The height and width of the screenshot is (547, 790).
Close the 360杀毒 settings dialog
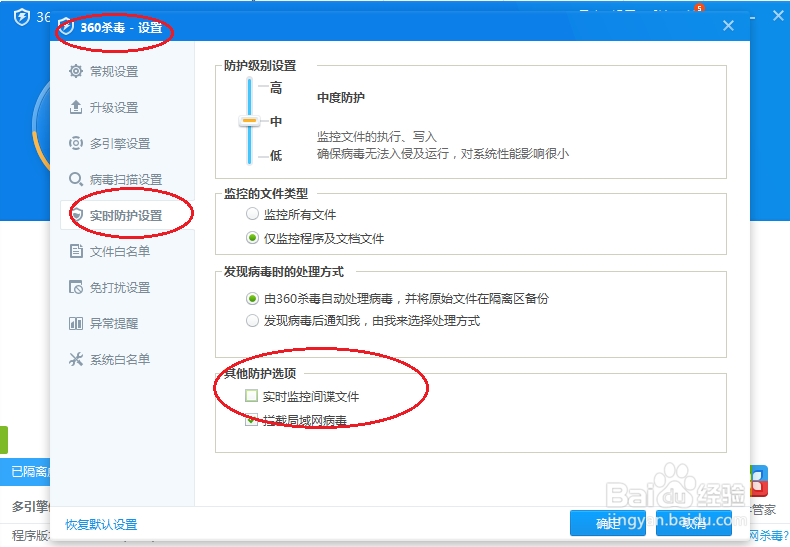[728, 25]
